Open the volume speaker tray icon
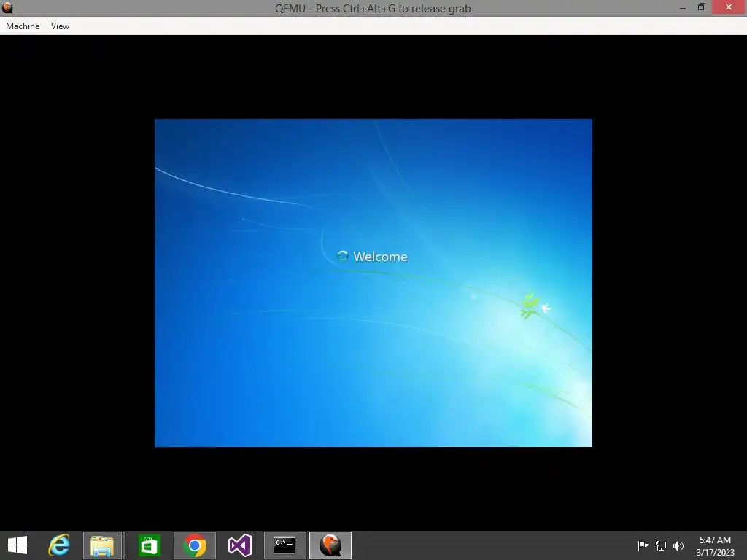The width and height of the screenshot is (747, 560). (x=678, y=545)
